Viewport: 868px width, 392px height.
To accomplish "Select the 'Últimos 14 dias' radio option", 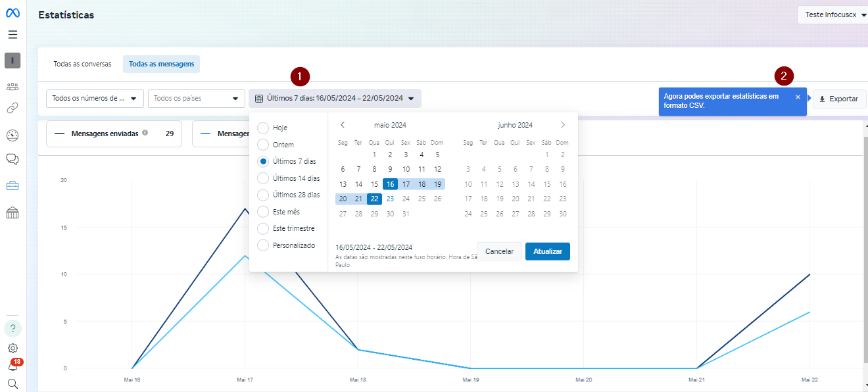I will click(x=263, y=178).
